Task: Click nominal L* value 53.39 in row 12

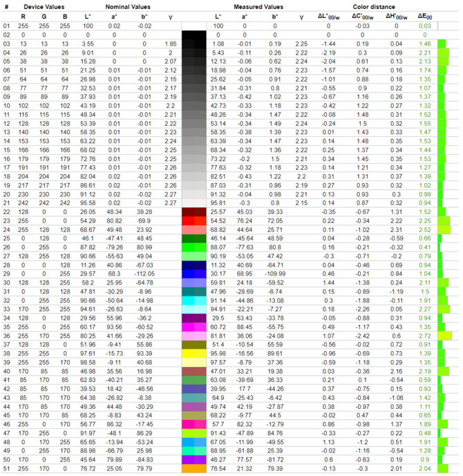Action: tap(88, 124)
